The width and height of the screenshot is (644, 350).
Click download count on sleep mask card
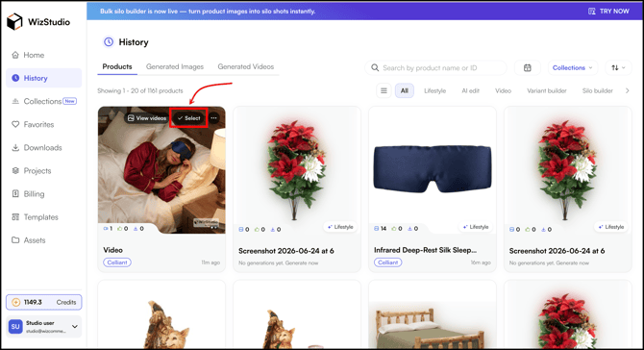pos(412,229)
